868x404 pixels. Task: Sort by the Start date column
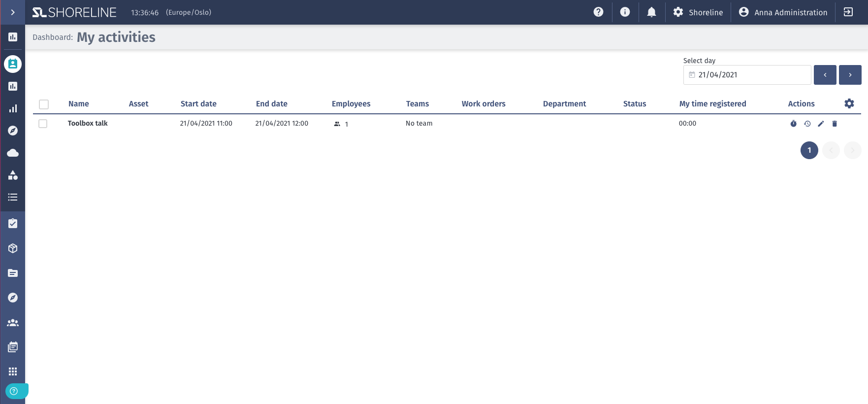[x=198, y=103]
